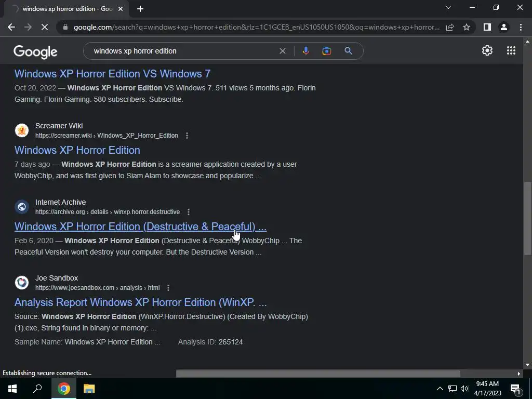Open the Screamer Wiki Windows XP Horror Edition link

coord(77,150)
